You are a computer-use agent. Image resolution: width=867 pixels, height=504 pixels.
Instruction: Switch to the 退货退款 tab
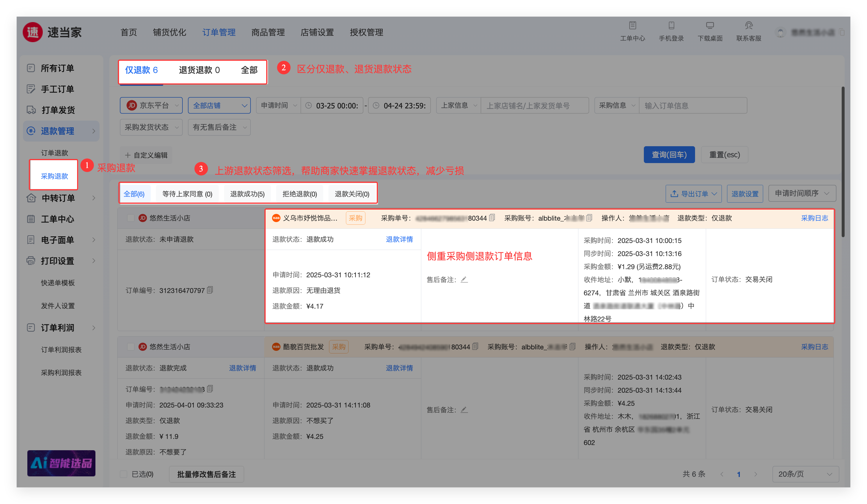pos(199,70)
